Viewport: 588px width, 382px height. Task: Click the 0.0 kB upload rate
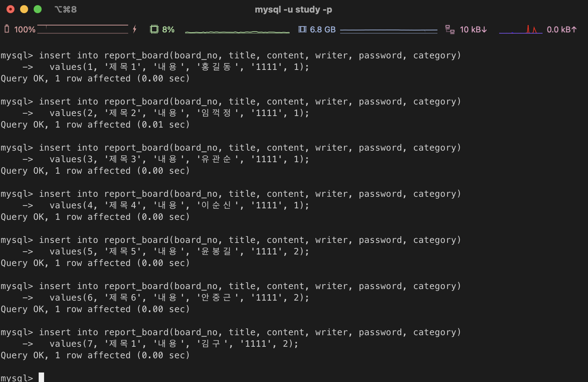tap(562, 30)
